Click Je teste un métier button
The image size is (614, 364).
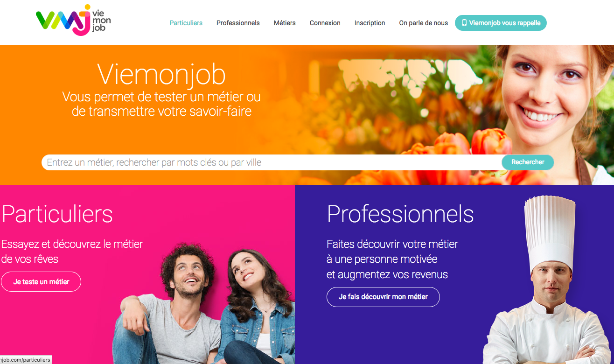click(41, 282)
